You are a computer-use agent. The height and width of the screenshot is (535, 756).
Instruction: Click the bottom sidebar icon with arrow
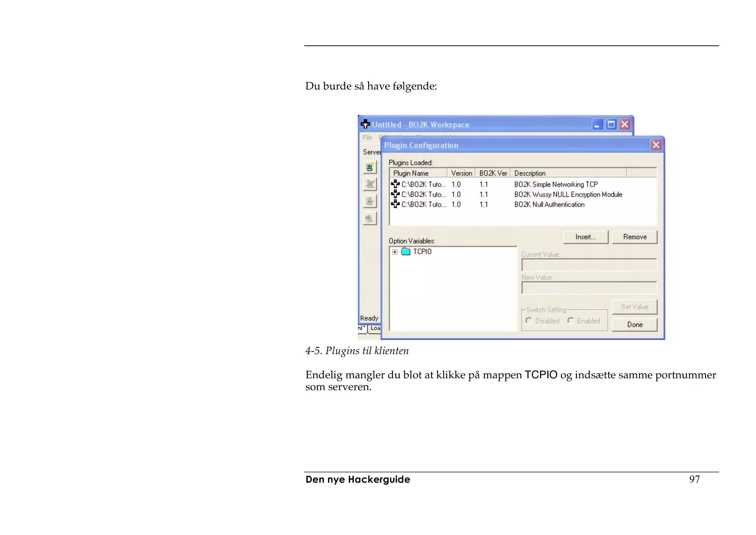[370, 218]
